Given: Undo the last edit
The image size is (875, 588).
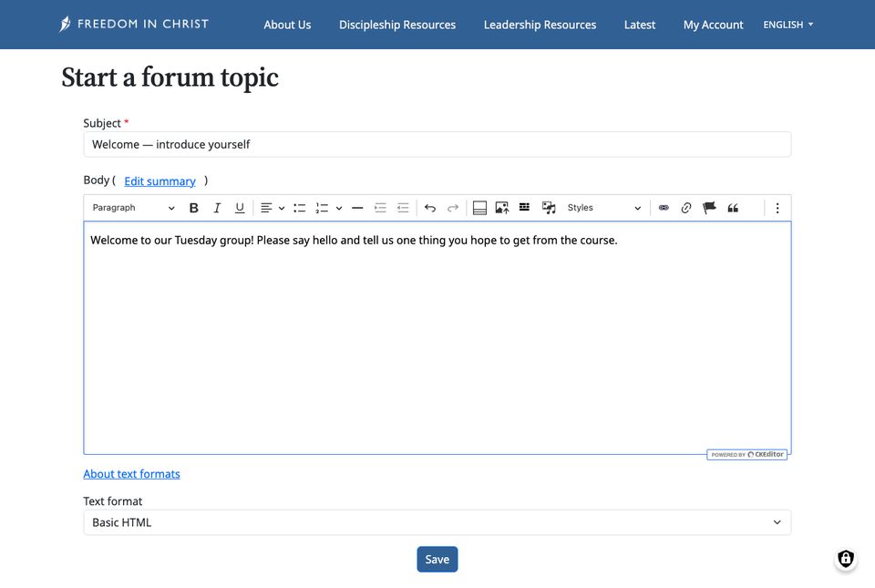Looking at the screenshot, I should coord(429,208).
